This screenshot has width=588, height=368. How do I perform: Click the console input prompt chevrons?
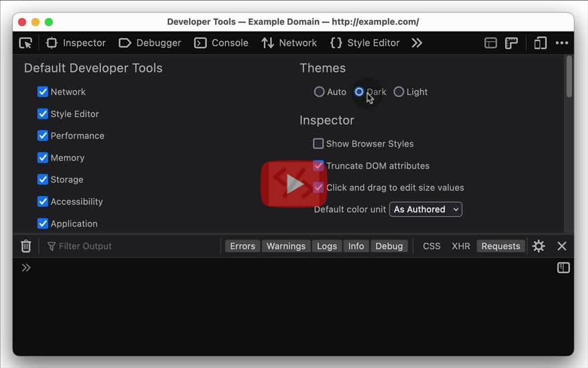(26, 268)
